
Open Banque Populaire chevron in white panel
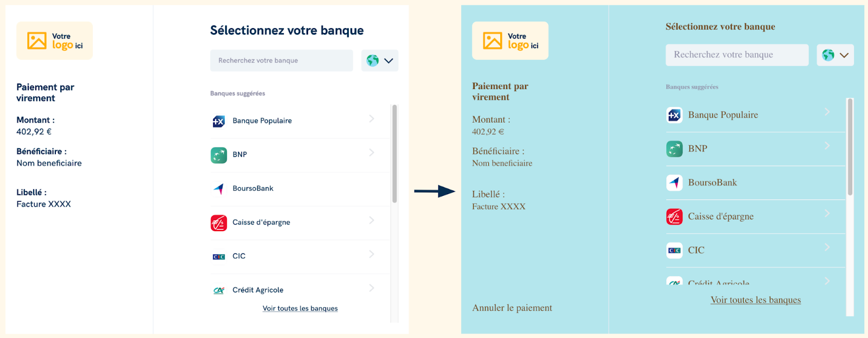tap(372, 118)
